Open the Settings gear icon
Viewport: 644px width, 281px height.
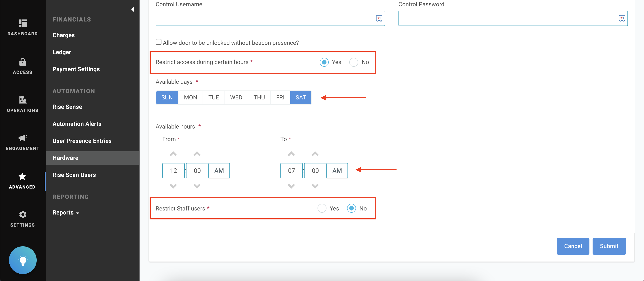pyautogui.click(x=23, y=215)
